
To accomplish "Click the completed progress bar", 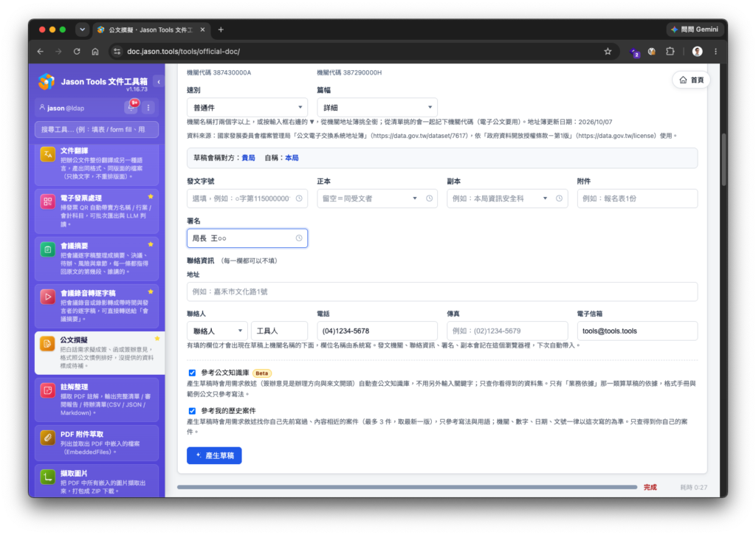I will click(407, 487).
